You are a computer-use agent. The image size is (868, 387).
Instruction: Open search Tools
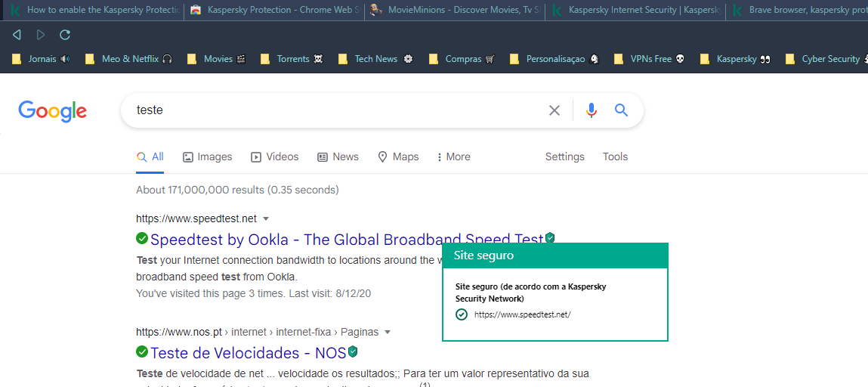click(x=615, y=156)
